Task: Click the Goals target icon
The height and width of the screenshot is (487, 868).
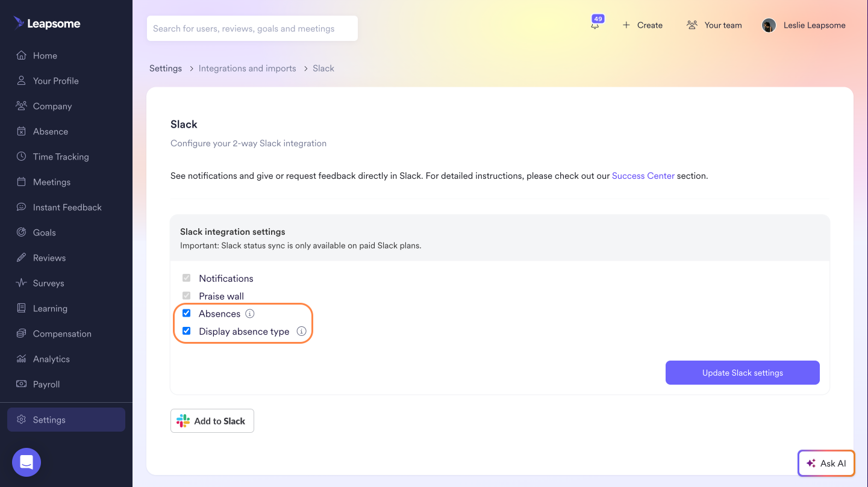Action: [x=22, y=232]
